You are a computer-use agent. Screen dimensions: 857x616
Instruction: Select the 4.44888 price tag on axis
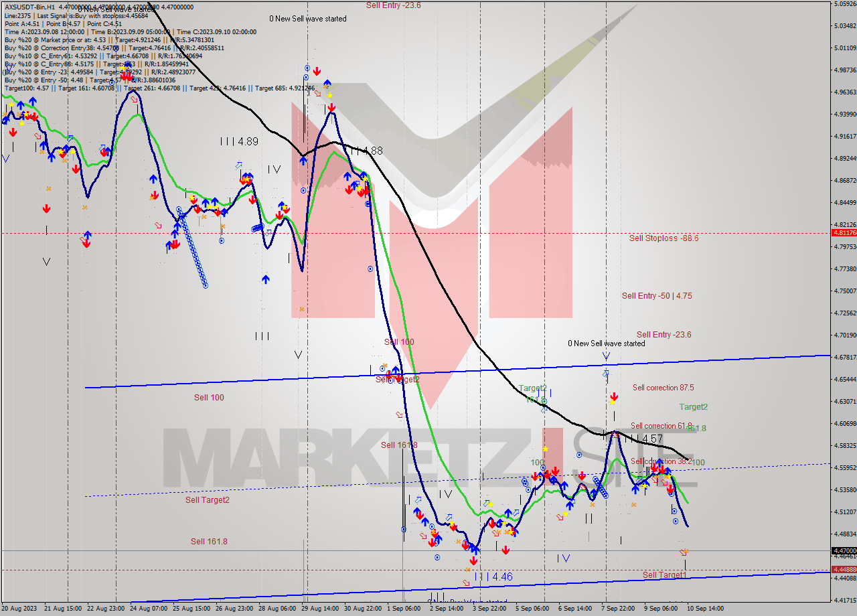tap(843, 569)
